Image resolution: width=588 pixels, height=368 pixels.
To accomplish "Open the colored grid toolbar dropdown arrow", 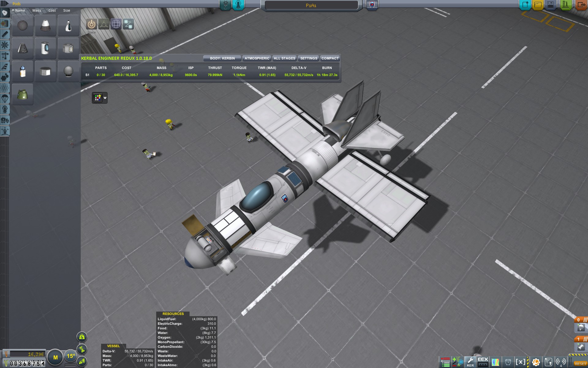I will coord(105,98).
